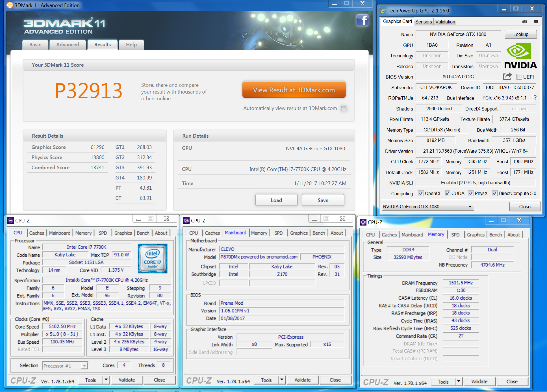547x392 pixels.
Task: Expand Tools dropdown arrow in CPU-Z Mainboard window
Action: (x=282, y=380)
